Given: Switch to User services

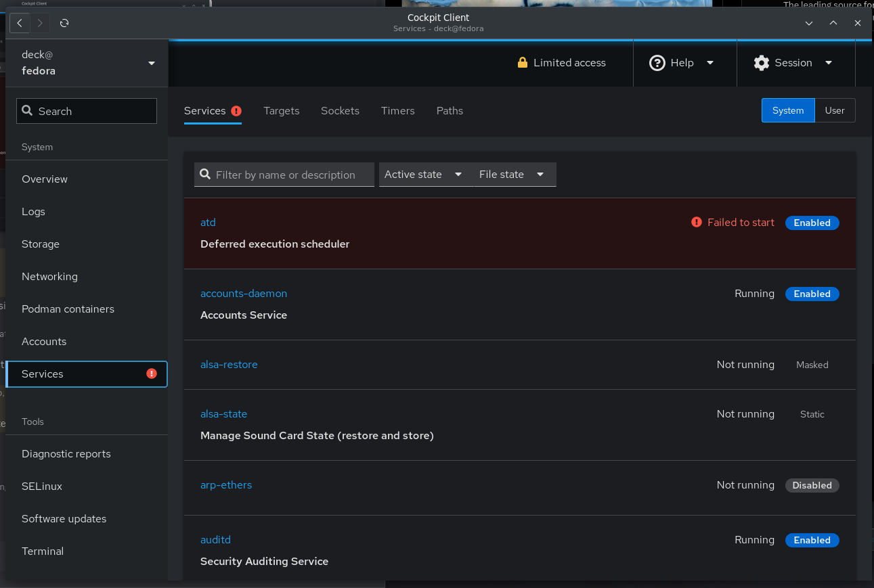Looking at the screenshot, I should tap(835, 110).
